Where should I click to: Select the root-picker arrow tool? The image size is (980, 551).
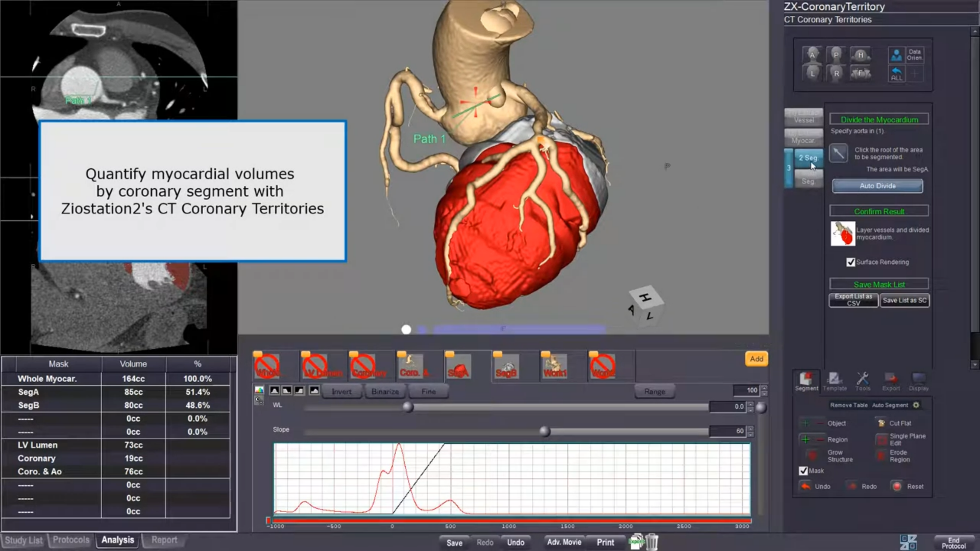pos(838,153)
